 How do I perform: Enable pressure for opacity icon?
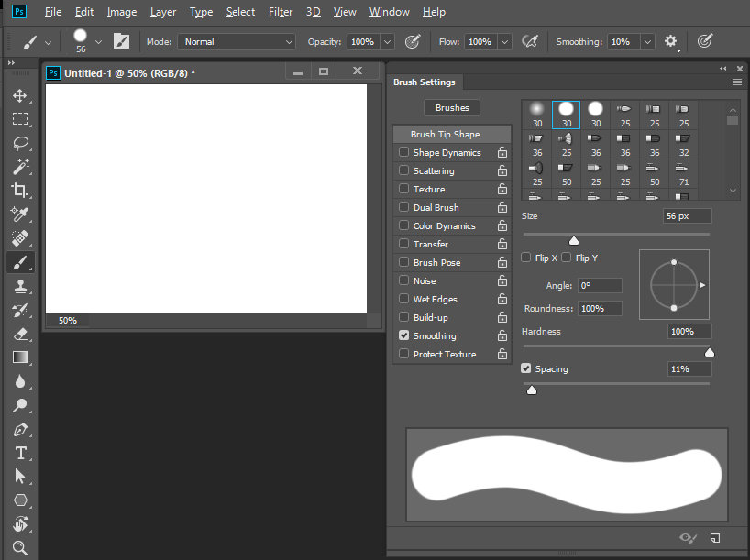[413, 41]
